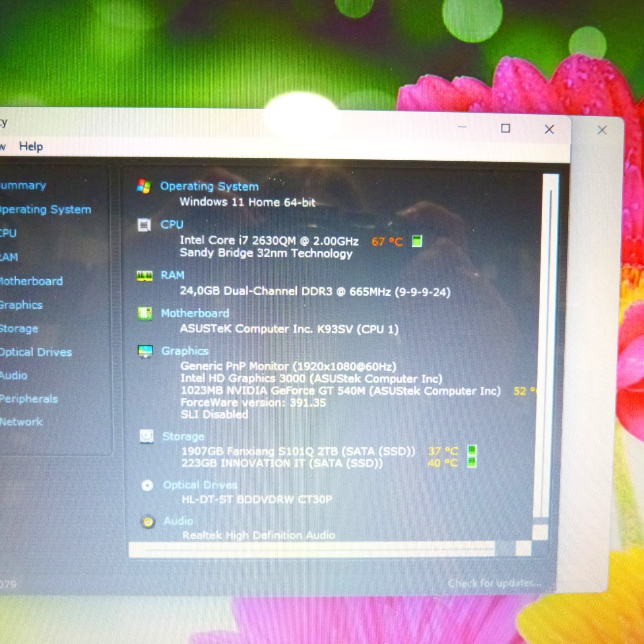Click the 24,0GB Dual-Channel DDR3 line
Viewport: 644px width, 644px height.
[x=315, y=291]
